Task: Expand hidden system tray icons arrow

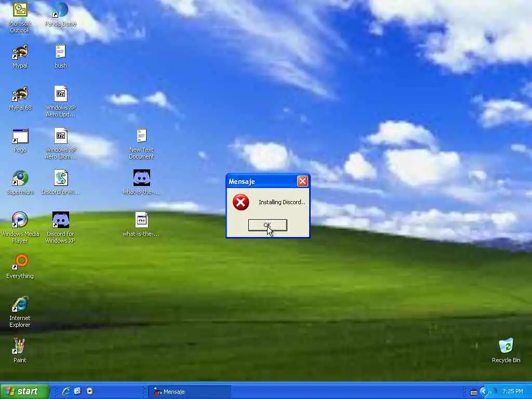Action: tap(484, 392)
